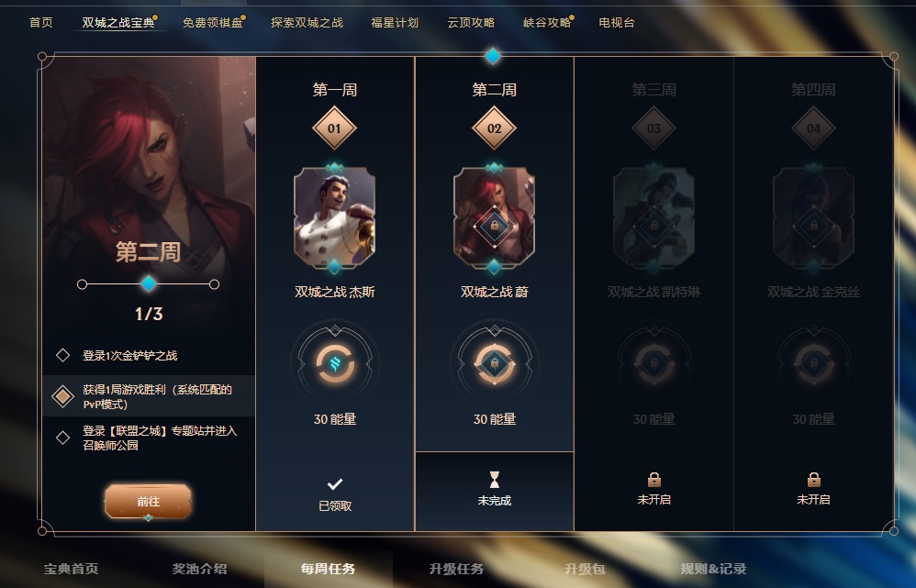Open the locked 双城之战 蔚 skin card

tap(494, 217)
